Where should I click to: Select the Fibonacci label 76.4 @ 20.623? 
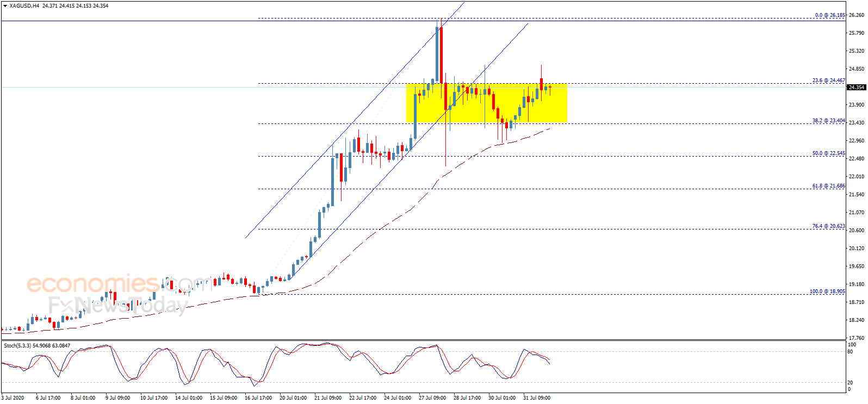click(x=829, y=226)
